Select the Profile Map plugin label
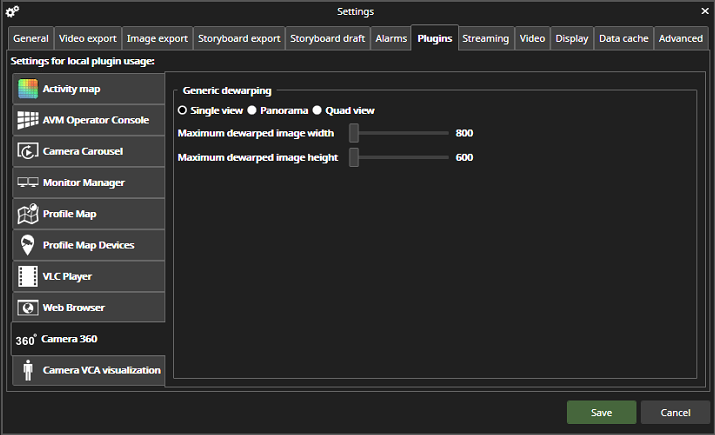 point(69,213)
